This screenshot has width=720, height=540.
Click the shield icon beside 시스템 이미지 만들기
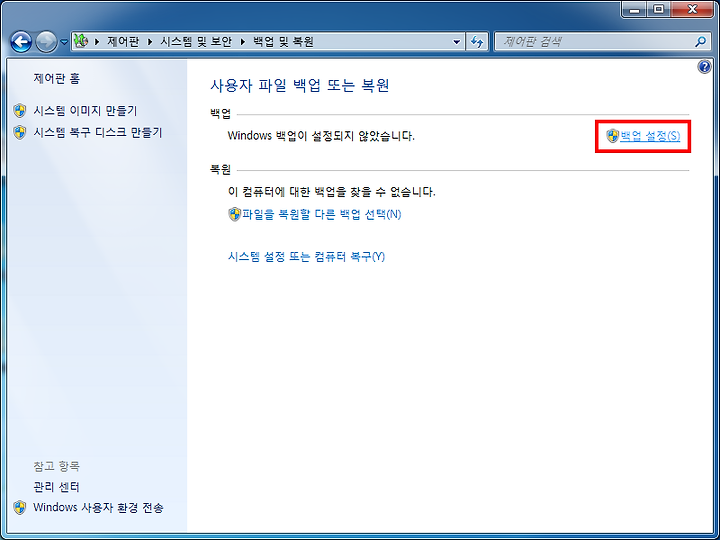[20, 111]
